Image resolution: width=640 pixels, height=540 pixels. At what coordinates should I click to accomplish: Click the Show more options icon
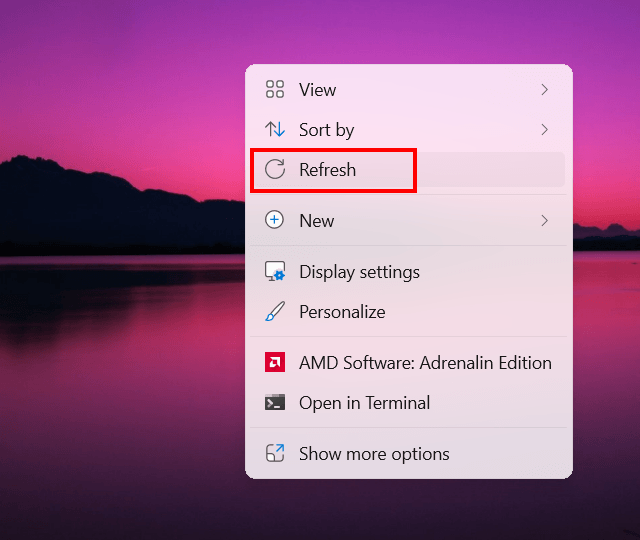tap(275, 454)
